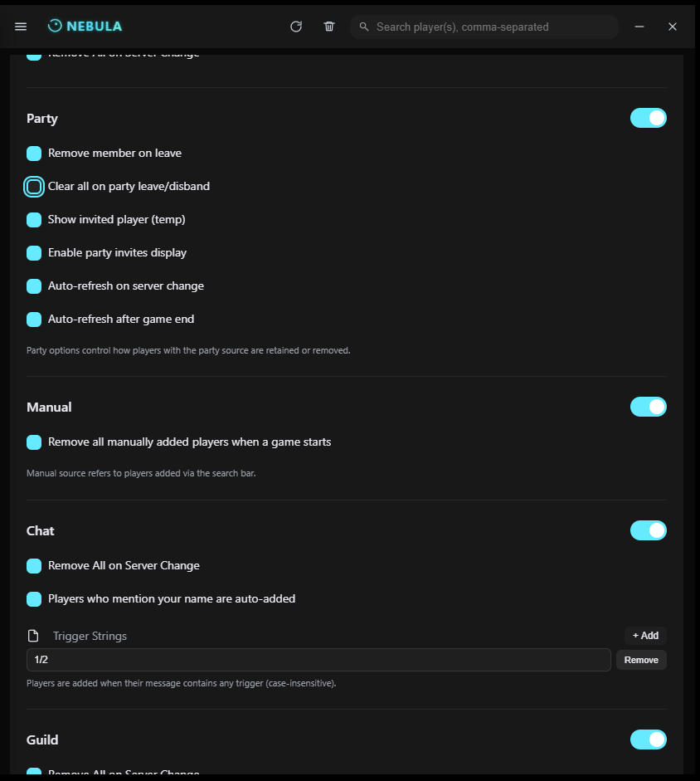Toggle the Chat section switch
Image resolution: width=700 pixels, height=781 pixels.
(648, 530)
